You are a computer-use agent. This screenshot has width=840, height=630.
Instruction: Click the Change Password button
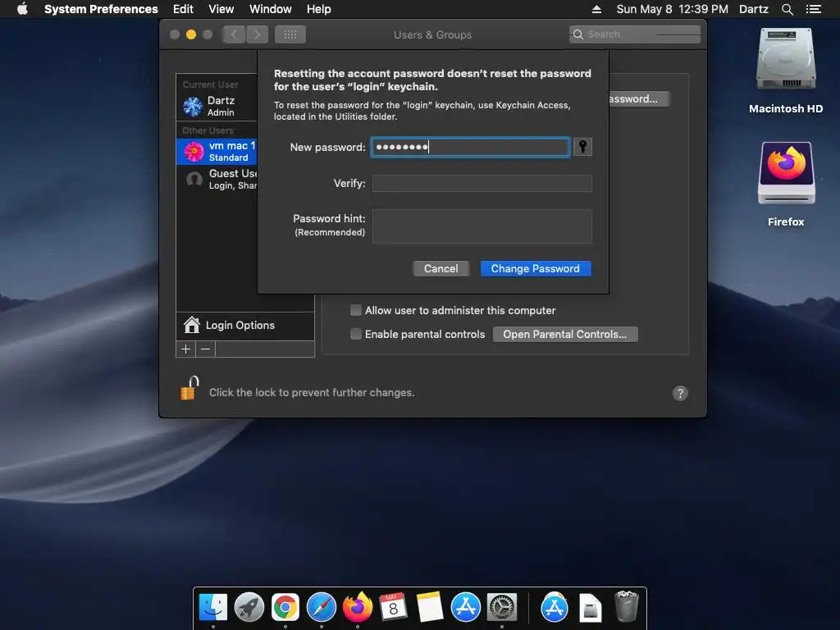tap(536, 268)
